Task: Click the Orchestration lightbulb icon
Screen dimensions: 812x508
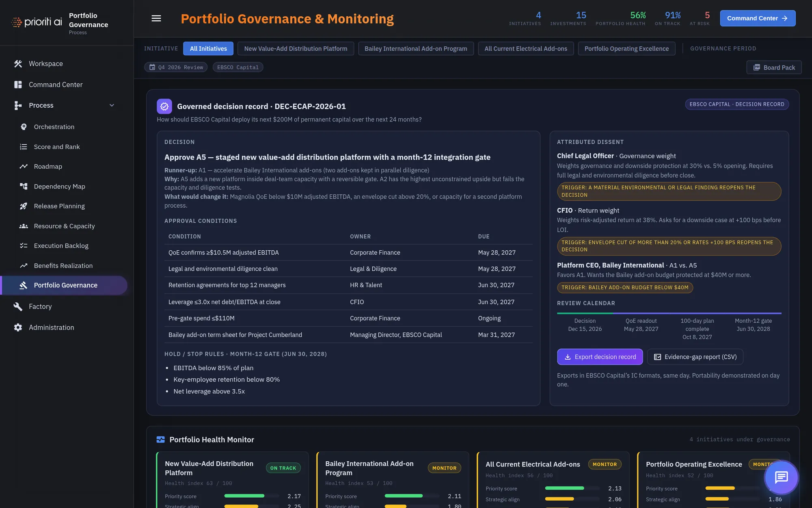Action: pos(24,127)
